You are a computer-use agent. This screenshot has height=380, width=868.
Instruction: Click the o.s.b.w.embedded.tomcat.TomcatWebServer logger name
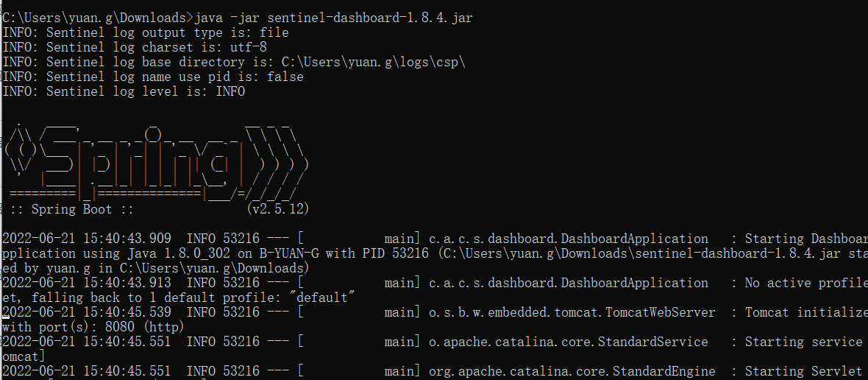(x=572, y=312)
